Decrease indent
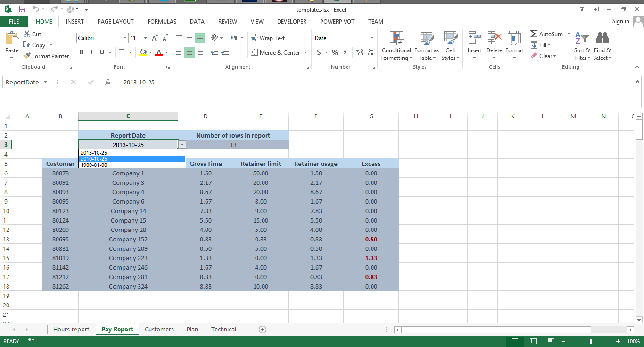This screenshot has height=347, width=644. (x=215, y=52)
